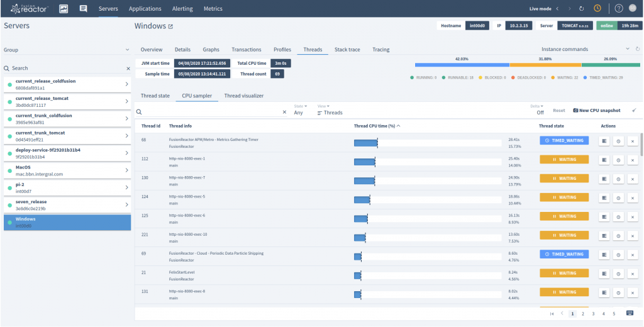Open the help question mark icon
The image size is (644, 327).
619,9
